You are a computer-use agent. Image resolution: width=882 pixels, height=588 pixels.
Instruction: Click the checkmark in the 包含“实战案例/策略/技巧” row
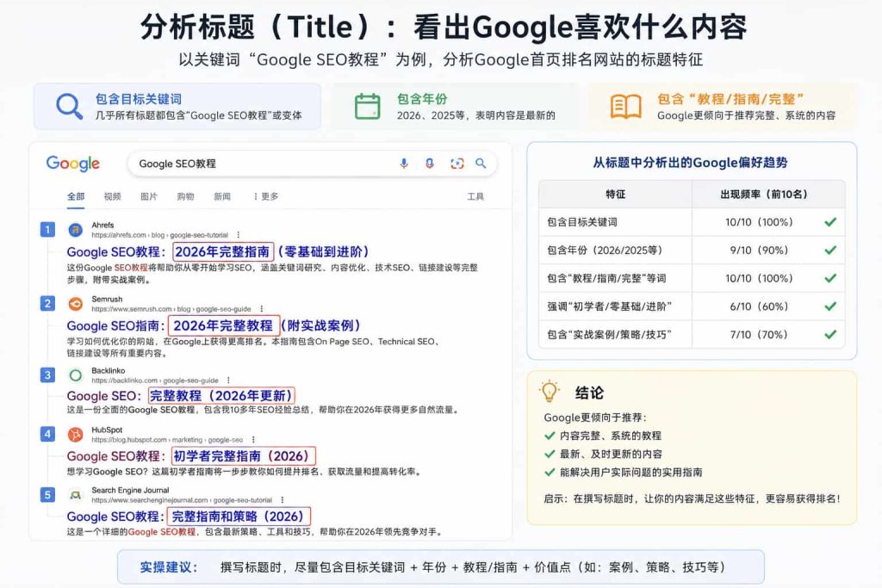830,335
